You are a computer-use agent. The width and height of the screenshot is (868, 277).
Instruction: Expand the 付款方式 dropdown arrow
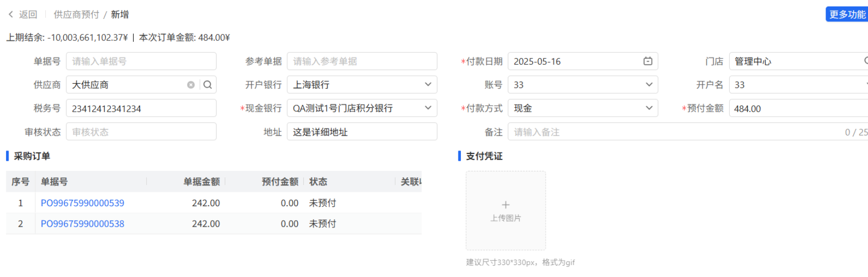pyautogui.click(x=649, y=108)
